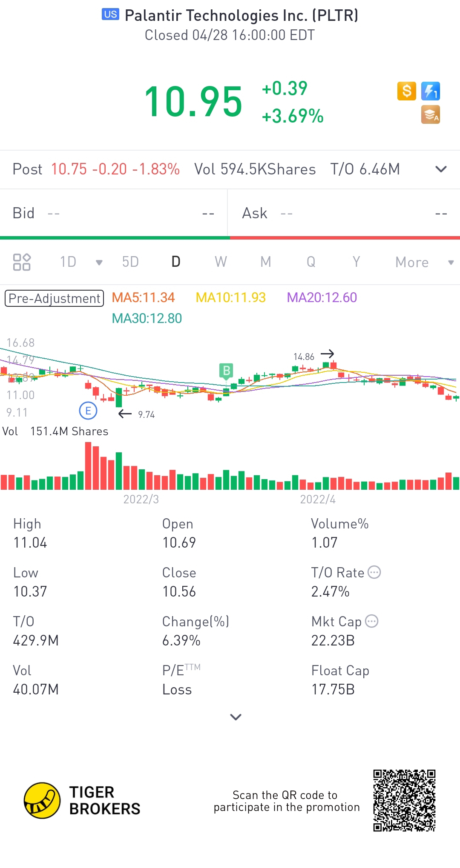Open Mkt Cap info bubble icon
The image size is (460, 868).
pos(372,621)
